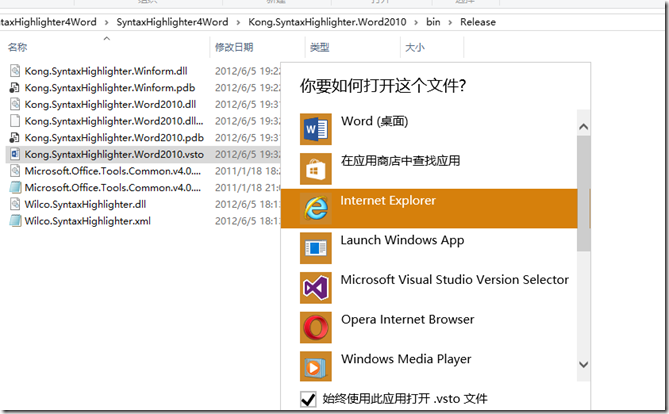The width and height of the screenshot is (669, 414).
Task: Expand the breadcrumb arrow after bin
Action: point(450,22)
